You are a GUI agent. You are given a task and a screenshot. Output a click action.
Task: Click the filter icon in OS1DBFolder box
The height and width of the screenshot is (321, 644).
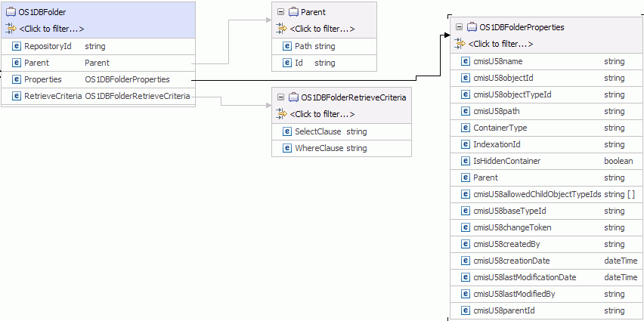(11, 29)
